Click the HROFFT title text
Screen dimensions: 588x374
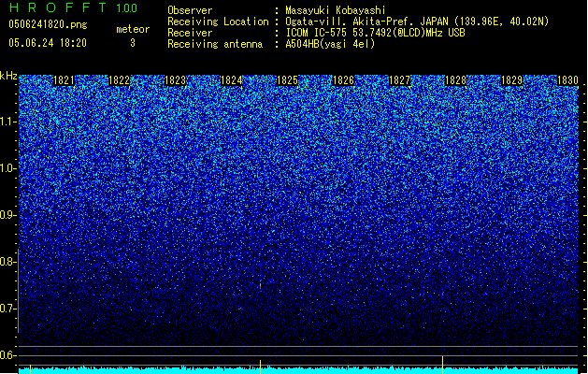coord(58,7)
